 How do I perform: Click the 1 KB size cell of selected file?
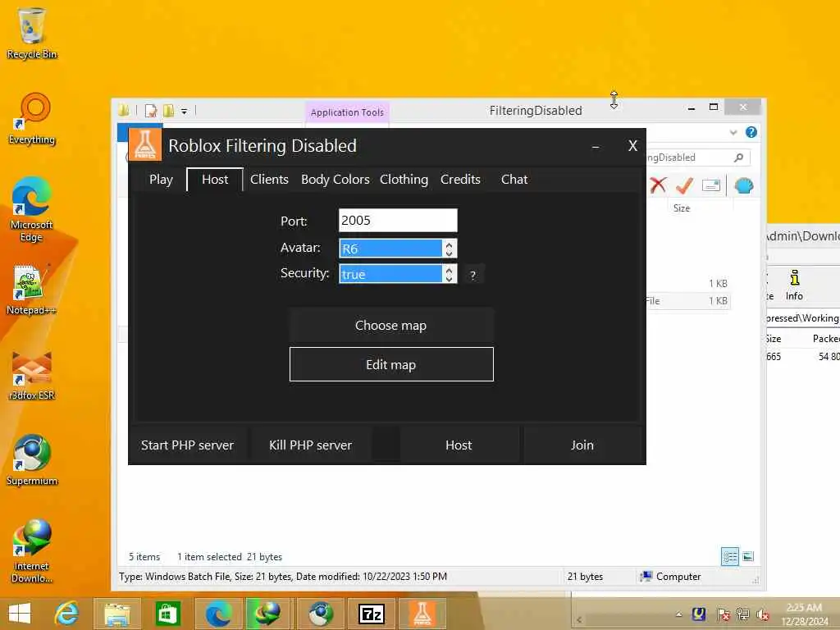(x=718, y=300)
